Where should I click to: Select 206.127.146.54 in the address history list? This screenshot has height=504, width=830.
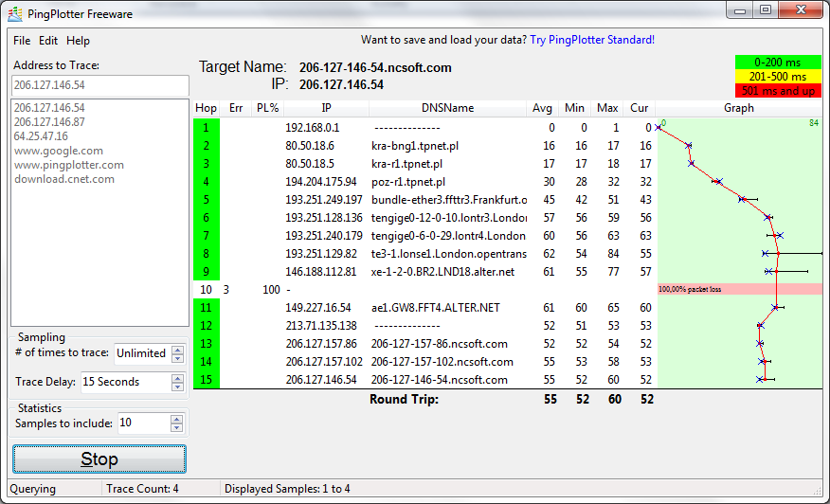49,108
